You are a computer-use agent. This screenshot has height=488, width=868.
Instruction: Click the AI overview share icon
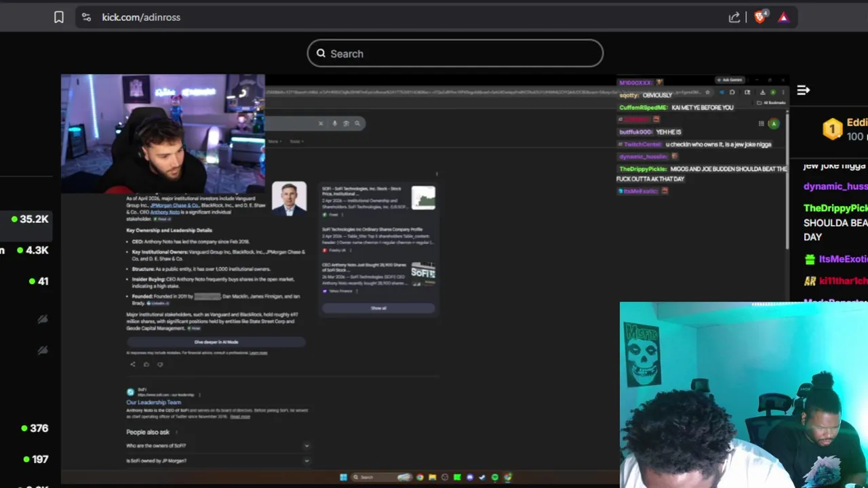coord(133,365)
